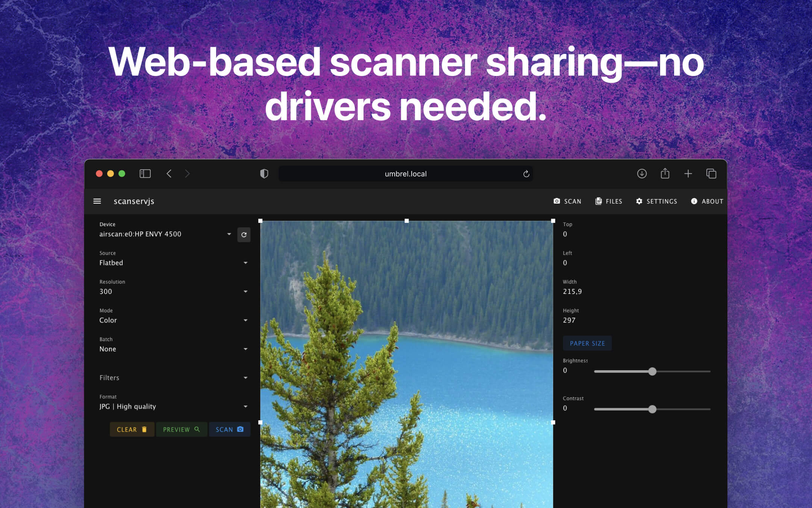812x508 pixels.
Task: Click the Paper Size button
Action: 587,343
